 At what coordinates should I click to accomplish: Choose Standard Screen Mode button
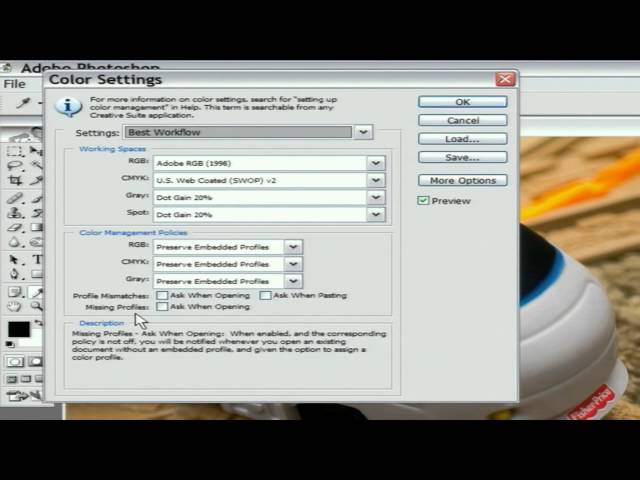tap(11, 380)
